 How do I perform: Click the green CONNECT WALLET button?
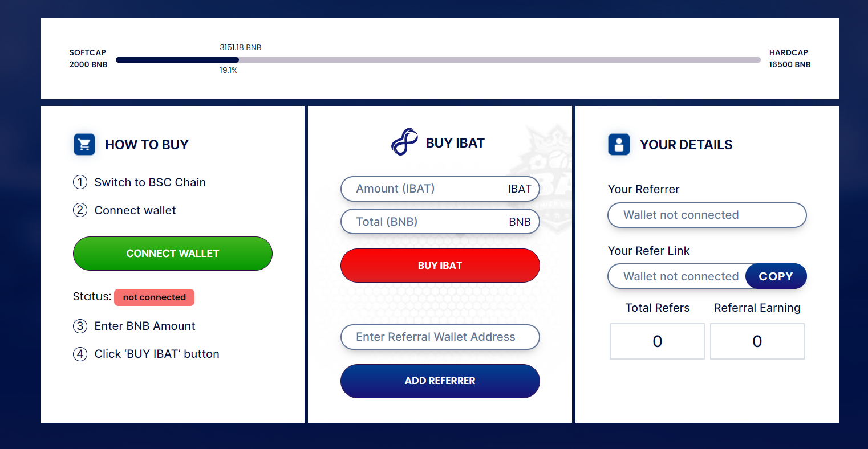coord(173,254)
